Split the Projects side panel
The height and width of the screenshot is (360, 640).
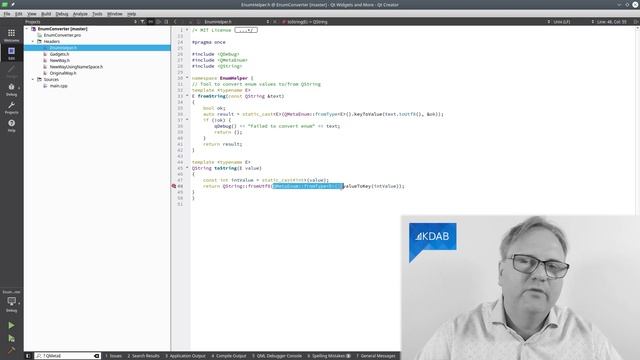click(158, 22)
